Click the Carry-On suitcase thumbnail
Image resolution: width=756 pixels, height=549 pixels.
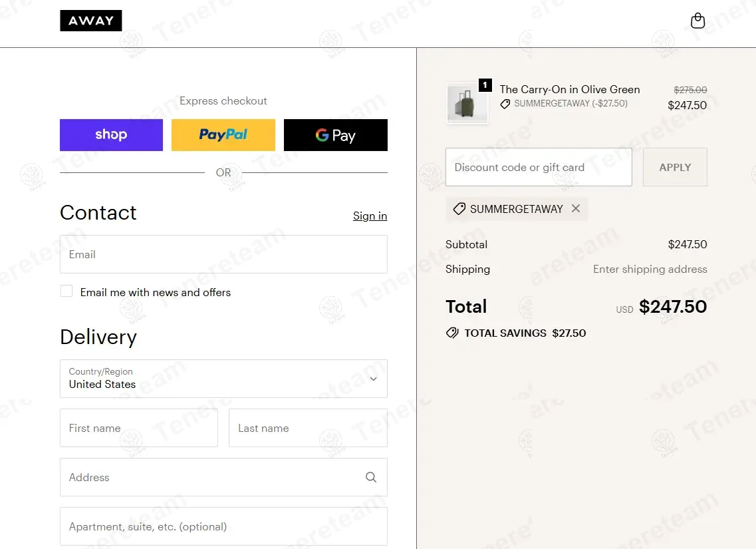[467, 104]
